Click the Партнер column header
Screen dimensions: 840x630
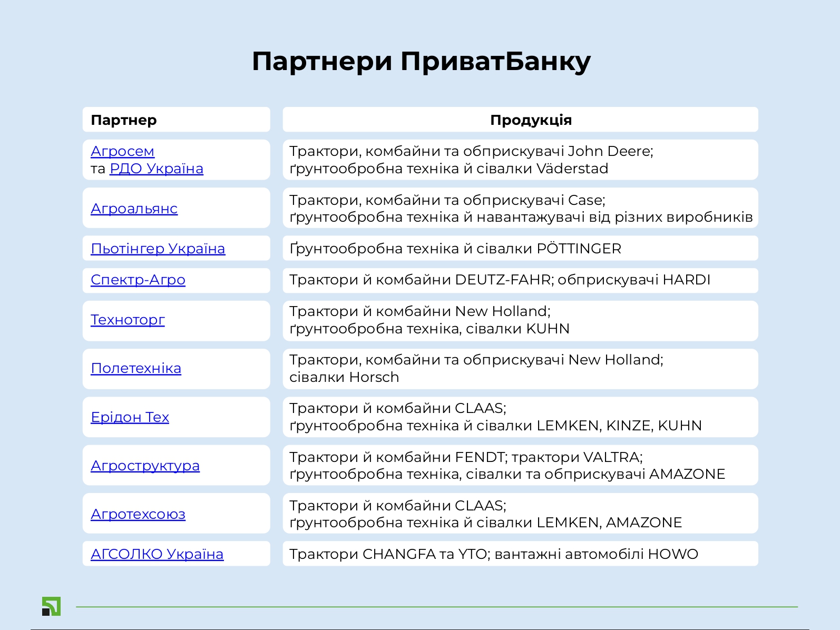click(x=177, y=120)
